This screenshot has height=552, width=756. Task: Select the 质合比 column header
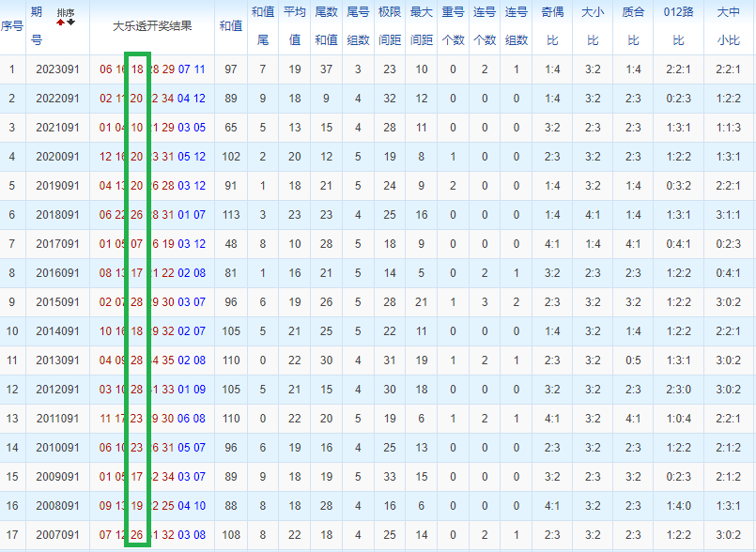pyautogui.click(x=633, y=26)
